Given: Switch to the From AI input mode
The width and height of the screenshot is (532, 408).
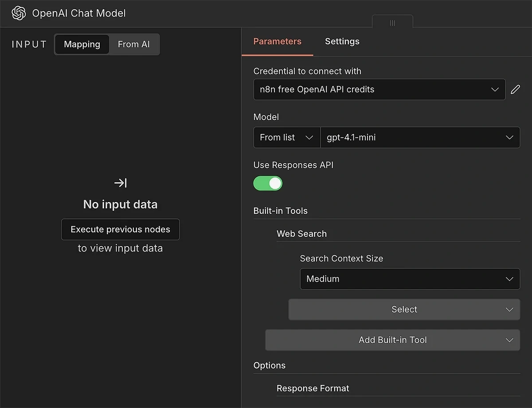Looking at the screenshot, I should click(133, 44).
